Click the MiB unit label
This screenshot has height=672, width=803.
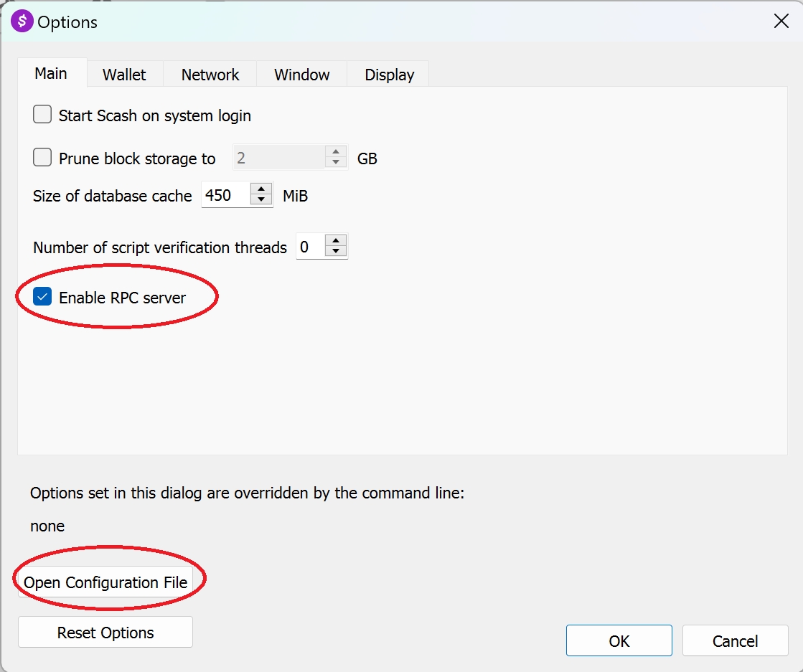coord(296,196)
